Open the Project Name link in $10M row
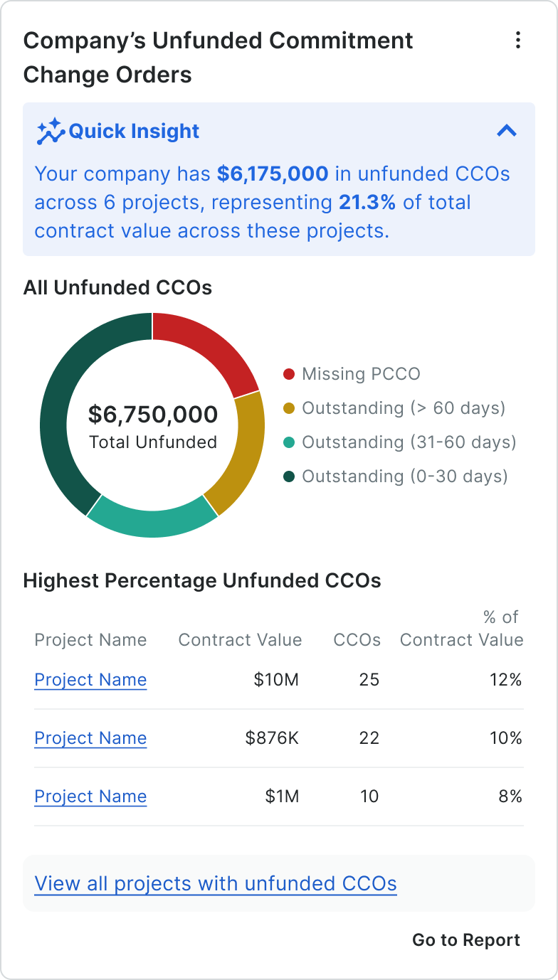558x980 pixels. click(90, 680)
